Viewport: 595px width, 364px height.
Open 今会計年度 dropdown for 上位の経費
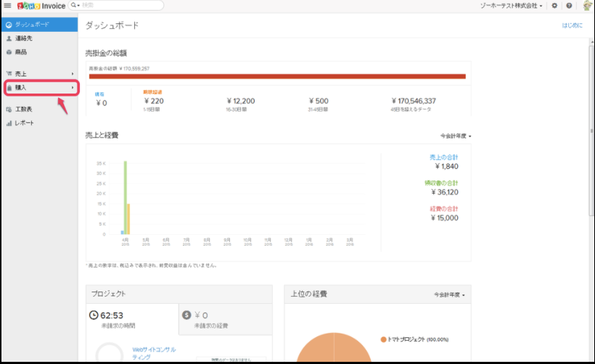(449, 294)
